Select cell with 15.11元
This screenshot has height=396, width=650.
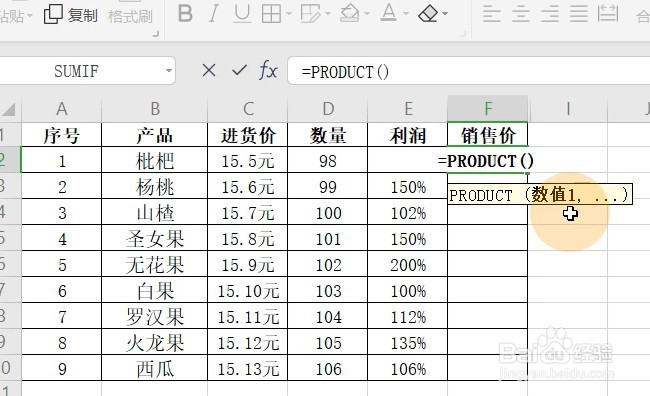(248, 317)
